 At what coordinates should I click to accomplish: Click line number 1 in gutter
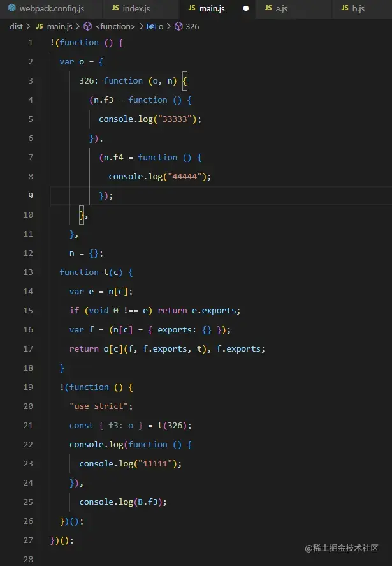point(31,43)
